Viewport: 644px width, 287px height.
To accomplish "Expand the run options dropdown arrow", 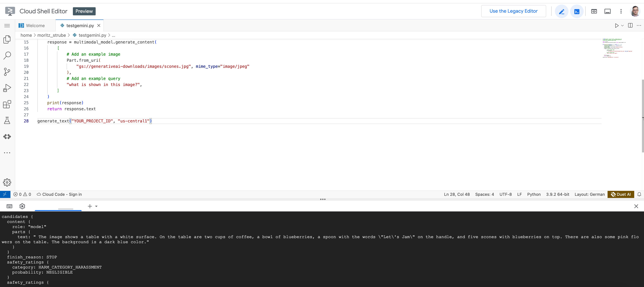I will (x=623, y=25).
